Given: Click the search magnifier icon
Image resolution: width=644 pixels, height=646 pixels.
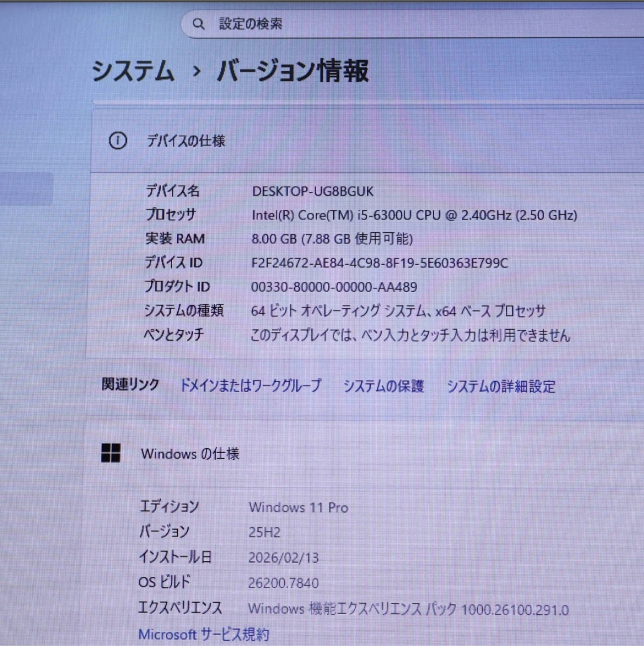Looking at the screenshot, I should pyautogui.click(x=198, y=24).
